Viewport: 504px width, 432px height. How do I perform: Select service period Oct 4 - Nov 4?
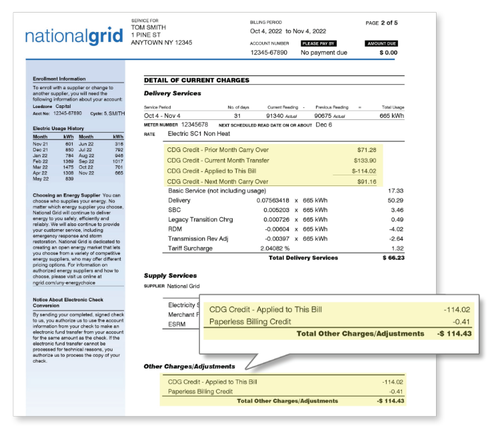(162, 116)
